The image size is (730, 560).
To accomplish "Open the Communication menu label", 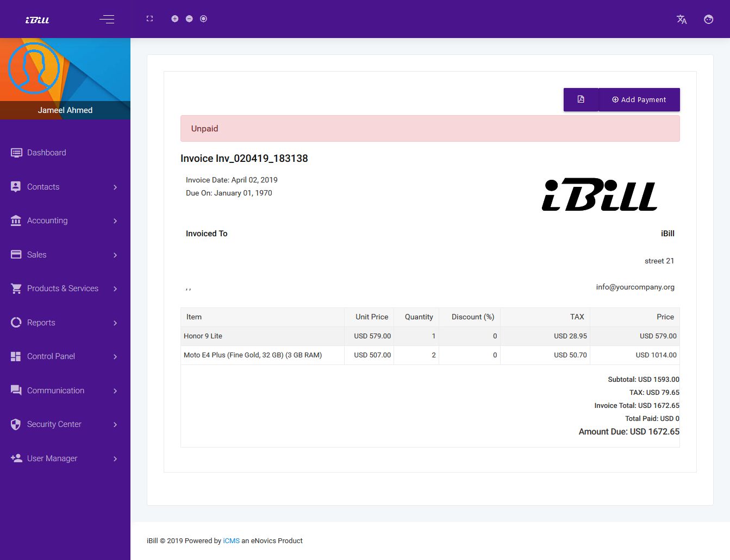I will click(55, 391).
